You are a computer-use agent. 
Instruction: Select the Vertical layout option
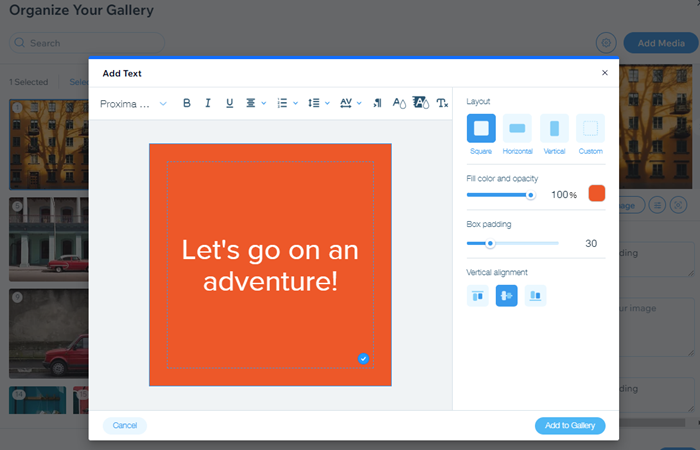(554, 128)
